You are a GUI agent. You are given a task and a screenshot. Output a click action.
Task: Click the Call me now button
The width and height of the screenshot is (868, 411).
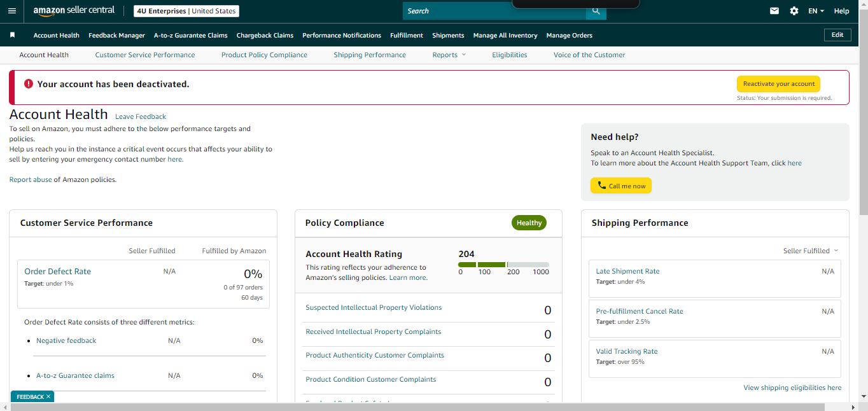pyautogui.click(x=621, y=186)
